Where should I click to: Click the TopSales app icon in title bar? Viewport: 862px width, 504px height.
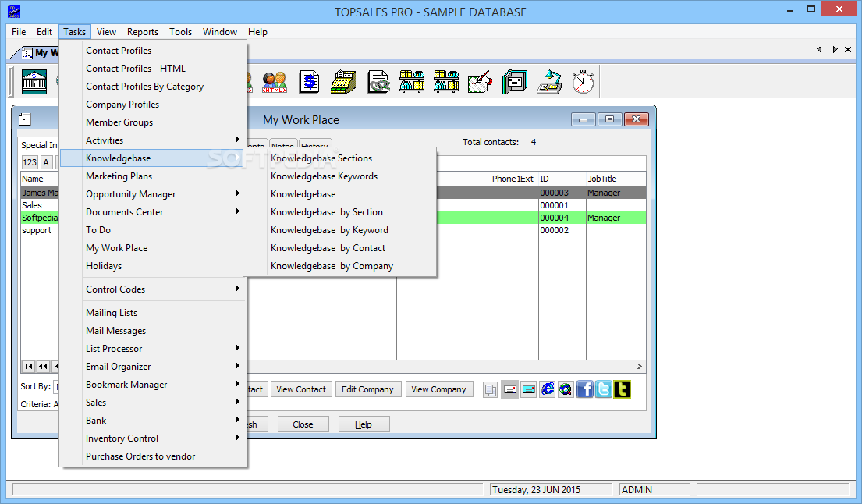click(14, 12)
